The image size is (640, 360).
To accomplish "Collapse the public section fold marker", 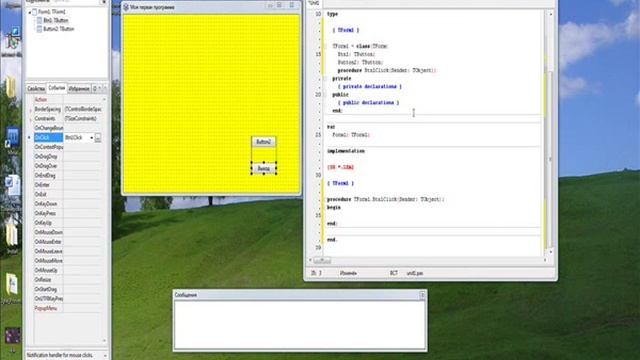I will [325, 95].
